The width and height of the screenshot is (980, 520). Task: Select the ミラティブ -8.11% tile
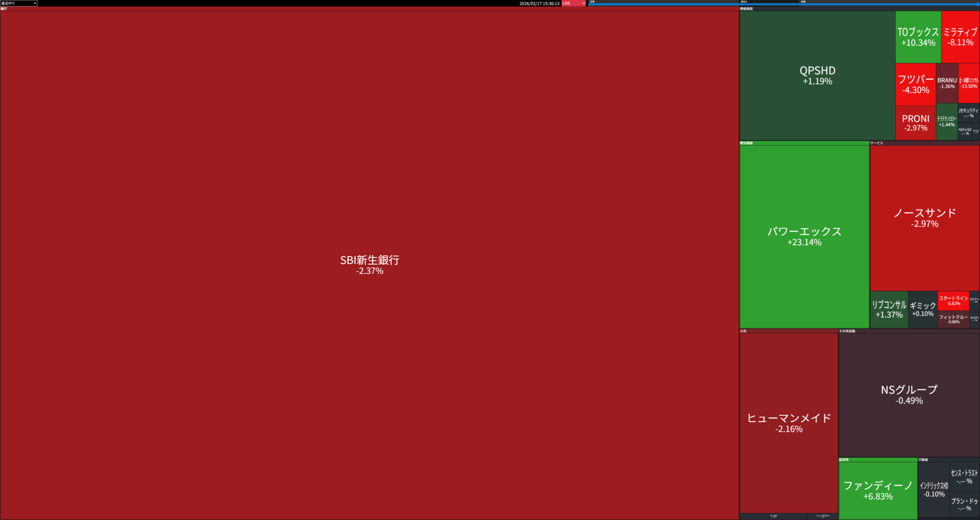(x=960, y=37)
